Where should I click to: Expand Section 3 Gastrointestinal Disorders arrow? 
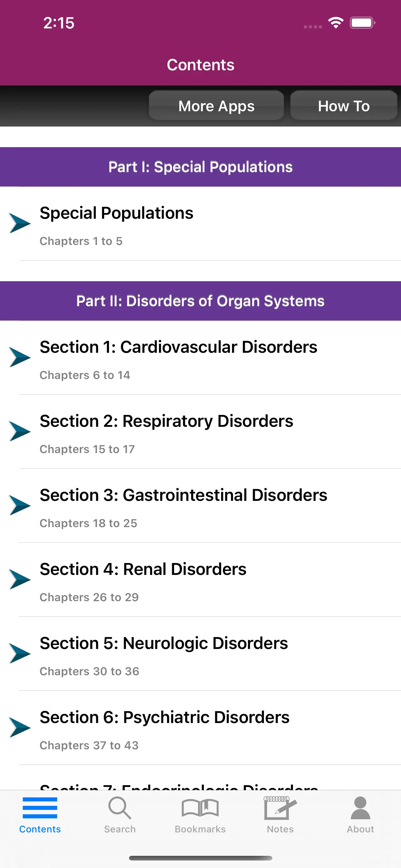(20, 506)
